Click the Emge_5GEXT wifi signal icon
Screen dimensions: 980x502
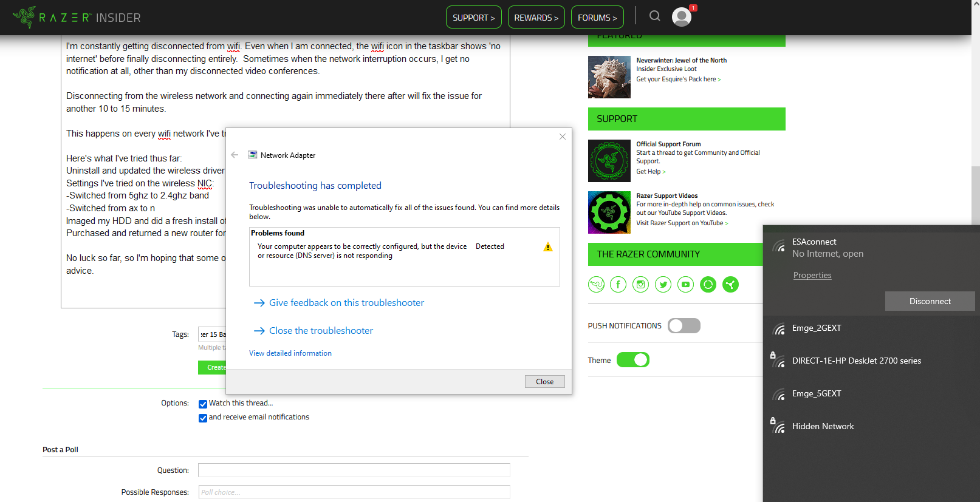(778, 395)
